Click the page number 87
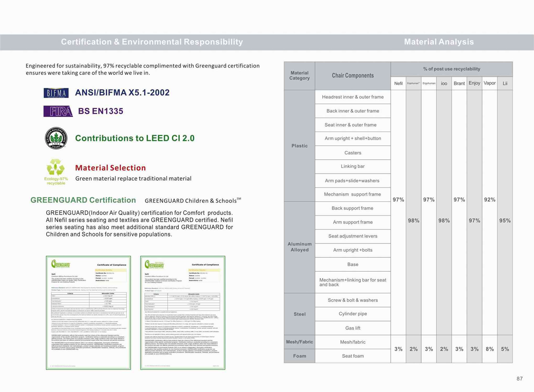This screenshot has height=392, width=534. tap(519, 379)
